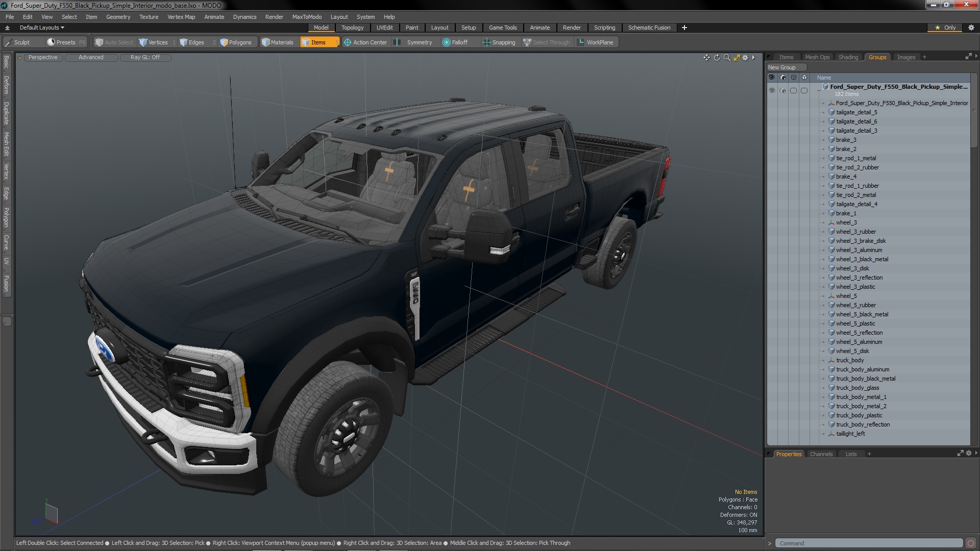Viewport: 980px width, 551px height.
Task: Switch to the Mesh Ops panel tab
Action: coord(817,57)
